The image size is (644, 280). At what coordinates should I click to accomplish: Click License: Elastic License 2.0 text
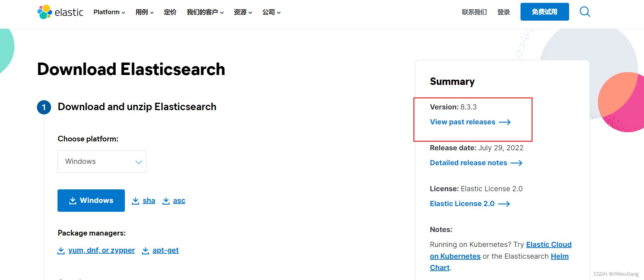coord(476,189)
